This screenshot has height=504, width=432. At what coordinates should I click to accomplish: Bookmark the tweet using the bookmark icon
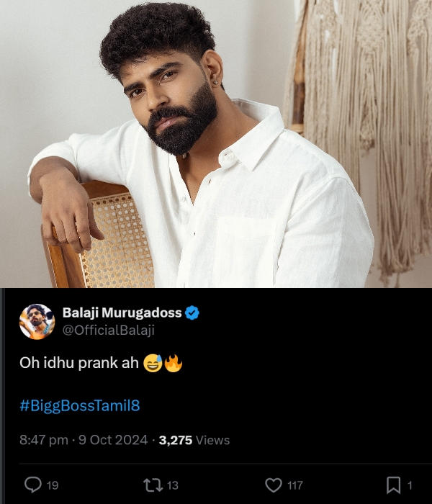[394, 485]
